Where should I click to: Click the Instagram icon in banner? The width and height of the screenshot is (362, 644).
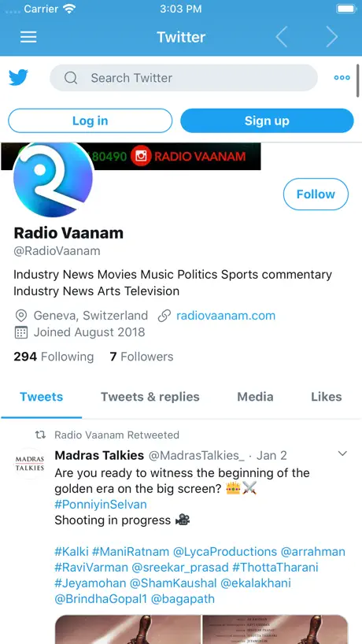[141, 156]
